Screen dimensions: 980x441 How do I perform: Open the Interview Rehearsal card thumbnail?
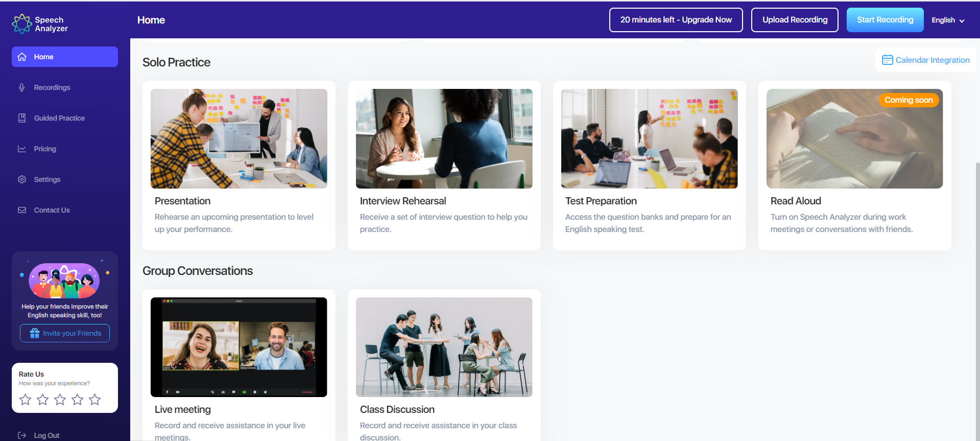point(444,138)
